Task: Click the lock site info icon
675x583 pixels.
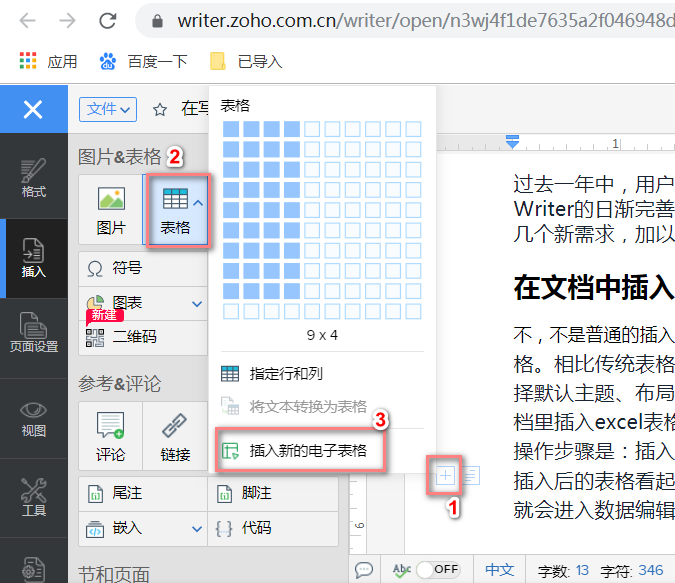Action: [x=158, y=21]
